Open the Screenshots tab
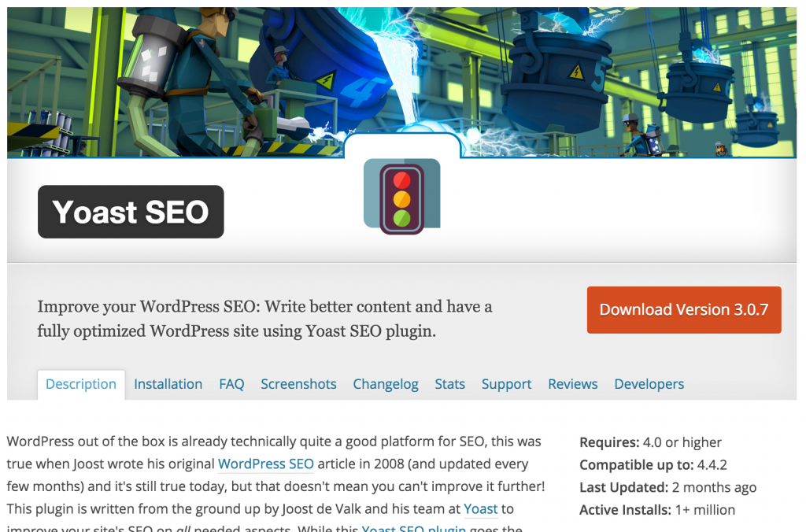806x532 pixels. pos(298,385)
